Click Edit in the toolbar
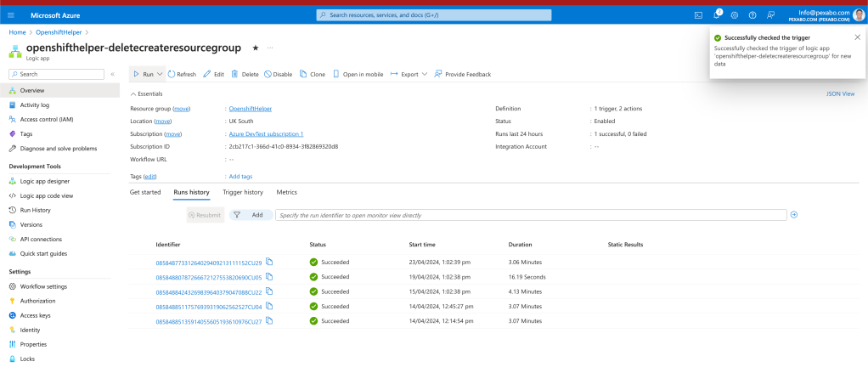 click(x=214, y=74)
